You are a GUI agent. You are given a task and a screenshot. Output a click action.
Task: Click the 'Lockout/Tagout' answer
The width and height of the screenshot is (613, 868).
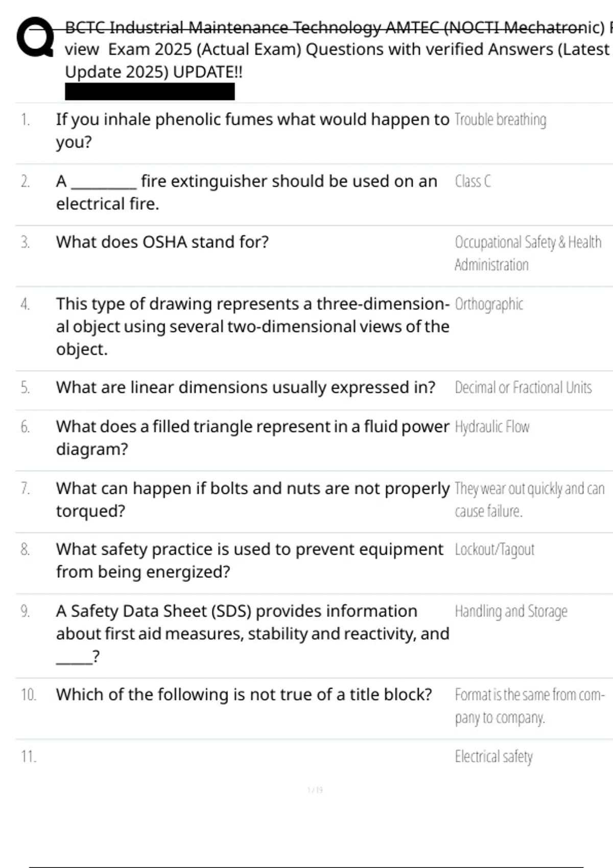[x=494, y=550]
